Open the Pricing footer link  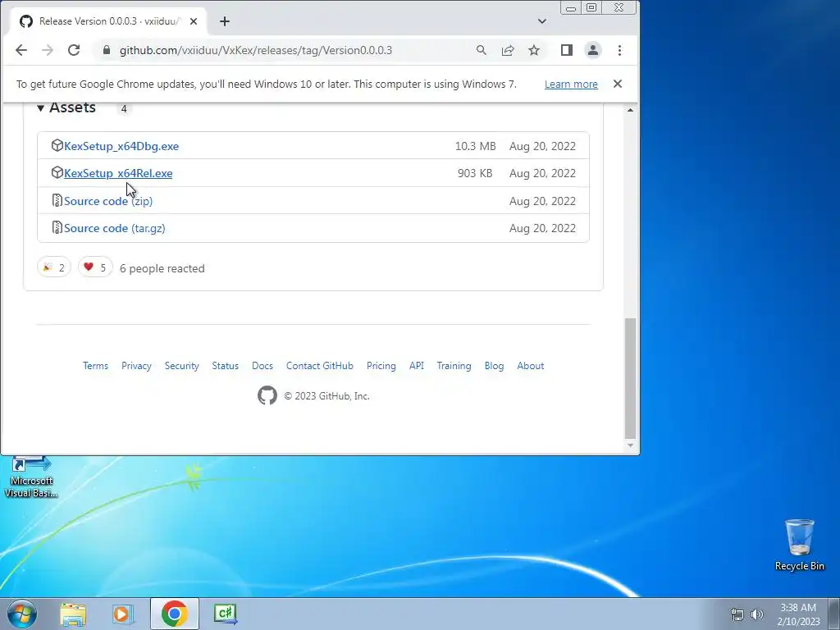click(x=381, y=366)
